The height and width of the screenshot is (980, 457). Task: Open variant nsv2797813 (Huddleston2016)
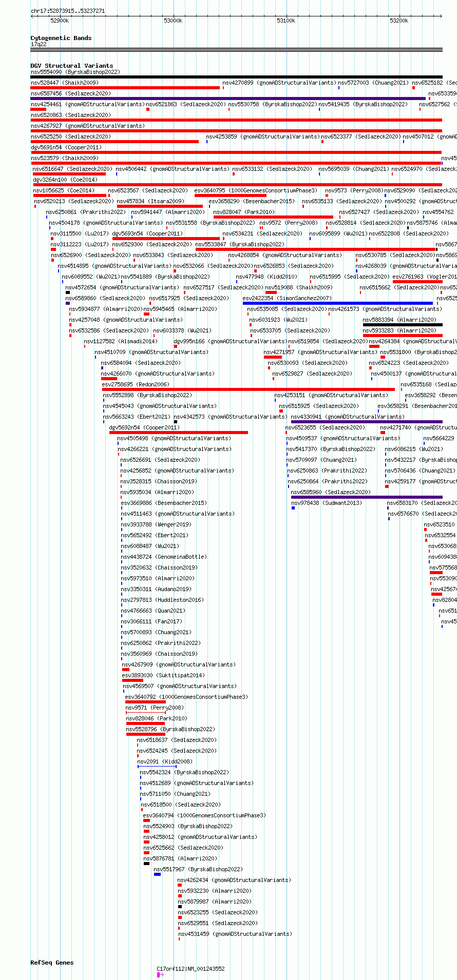162,600
